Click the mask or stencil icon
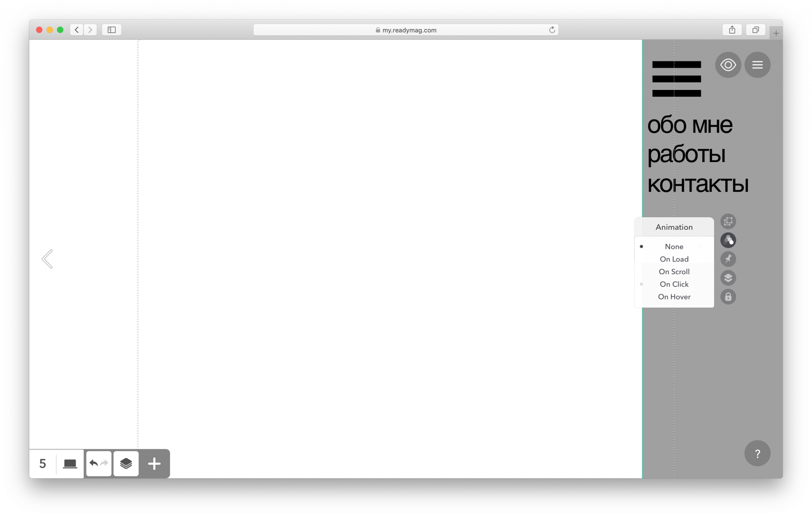 pyautogui.click(x=728, y=221)
